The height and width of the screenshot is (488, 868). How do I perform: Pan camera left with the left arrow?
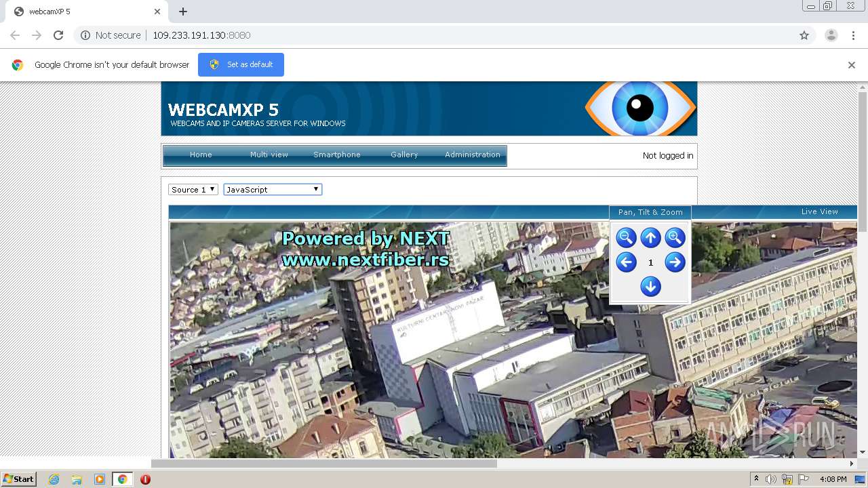pyautogui.click(x=626, y=262)
